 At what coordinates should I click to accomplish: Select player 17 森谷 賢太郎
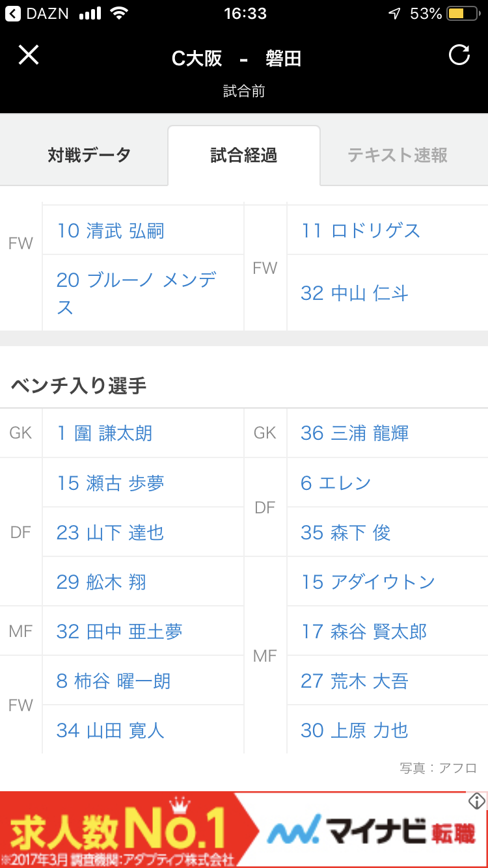tap(364, 631)
